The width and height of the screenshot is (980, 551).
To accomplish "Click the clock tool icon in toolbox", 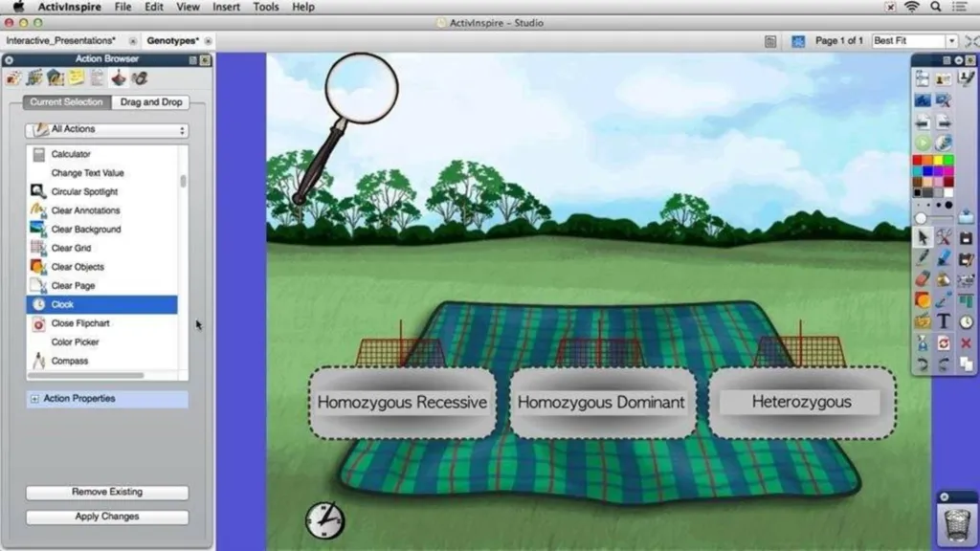I will point(965,321).
